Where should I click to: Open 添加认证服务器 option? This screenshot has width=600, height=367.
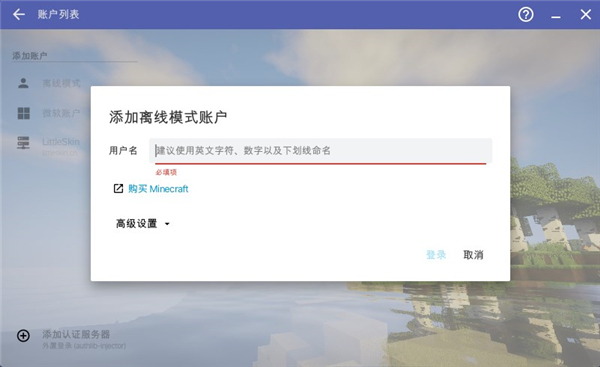click(76, 334)
